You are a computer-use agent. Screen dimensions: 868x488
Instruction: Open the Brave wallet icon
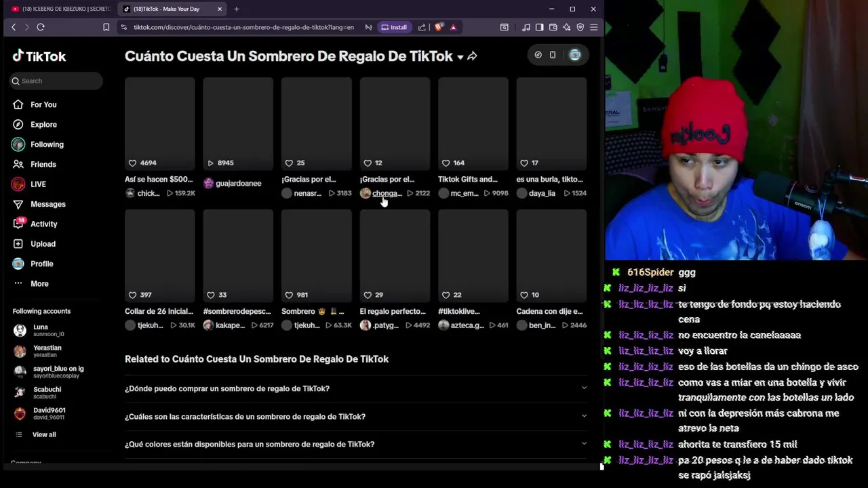click(x=553, y=27)
